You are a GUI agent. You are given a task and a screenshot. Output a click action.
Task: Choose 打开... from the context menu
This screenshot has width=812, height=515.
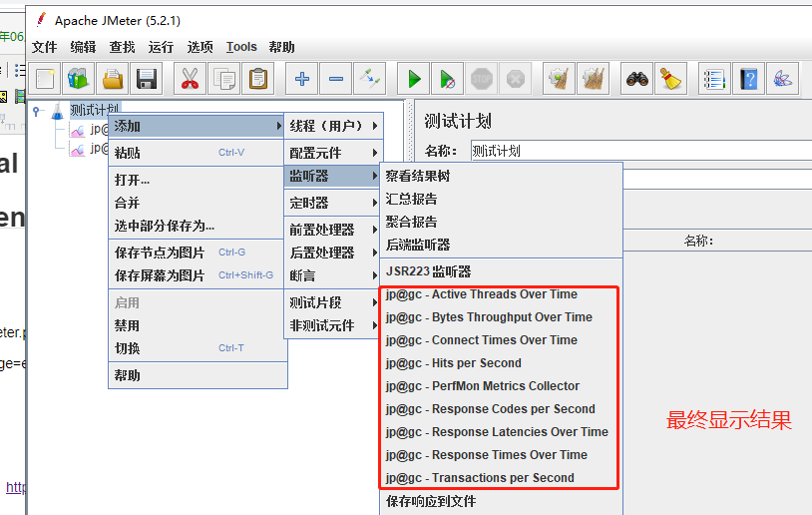[x=198, y=180]
